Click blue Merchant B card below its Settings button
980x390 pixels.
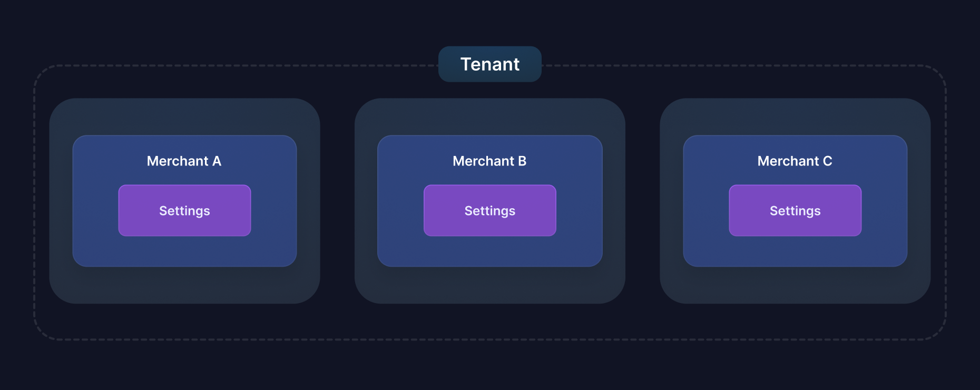click(490, 251)
